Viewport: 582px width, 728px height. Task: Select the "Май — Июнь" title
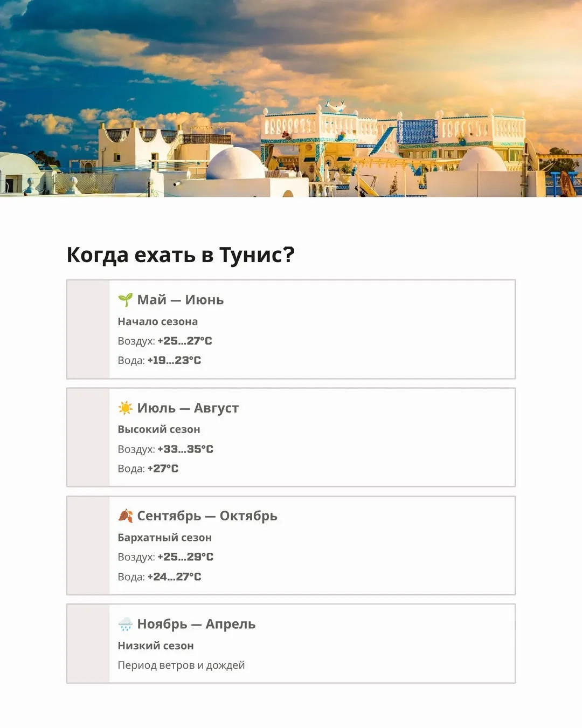pyautogui.click(x=180, y=300)
